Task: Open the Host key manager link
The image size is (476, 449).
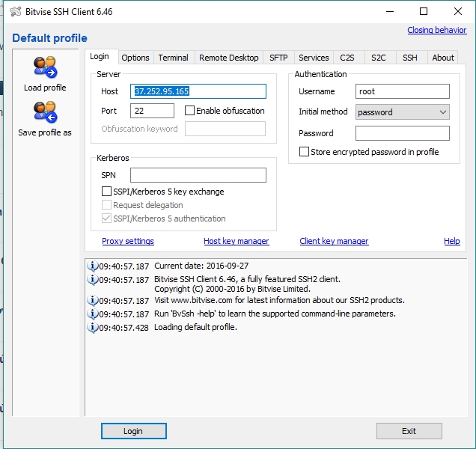Action: click(x=236, y=241)
